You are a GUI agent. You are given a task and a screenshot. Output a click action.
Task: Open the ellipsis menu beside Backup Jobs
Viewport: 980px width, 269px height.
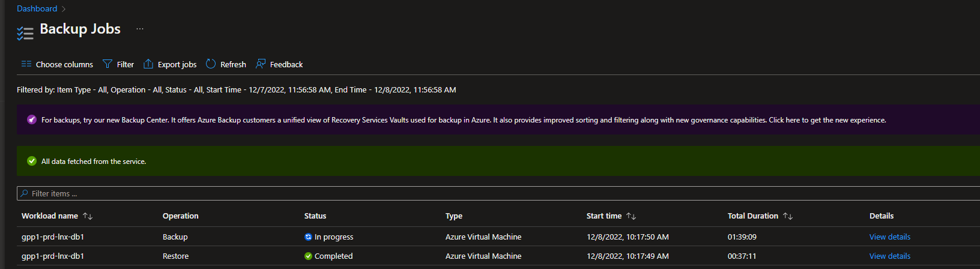pos(140,29)
